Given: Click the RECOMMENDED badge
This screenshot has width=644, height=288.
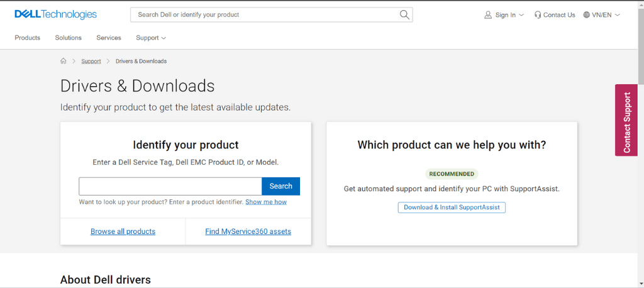Looking at the screenshot, I should coord(452,174).
